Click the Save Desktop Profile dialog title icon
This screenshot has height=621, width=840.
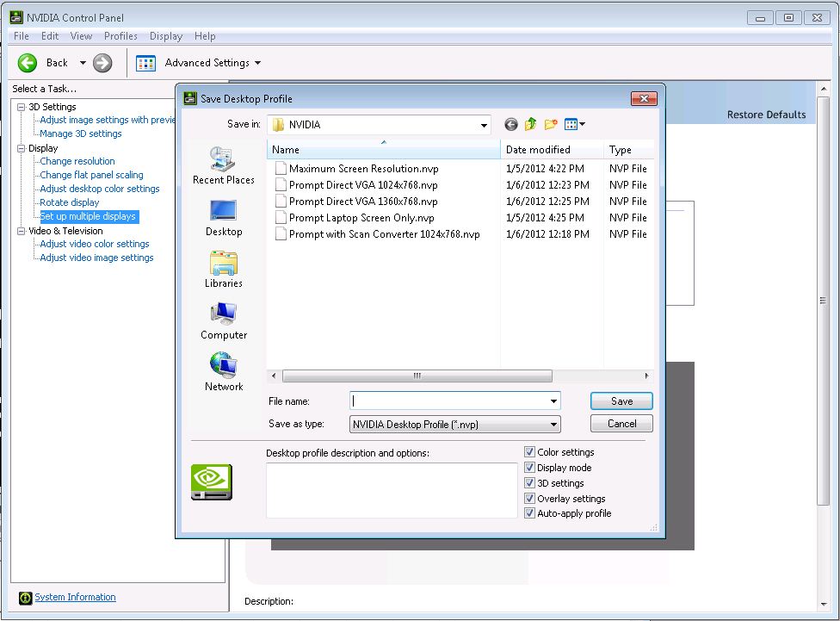(x=190, y=98)
